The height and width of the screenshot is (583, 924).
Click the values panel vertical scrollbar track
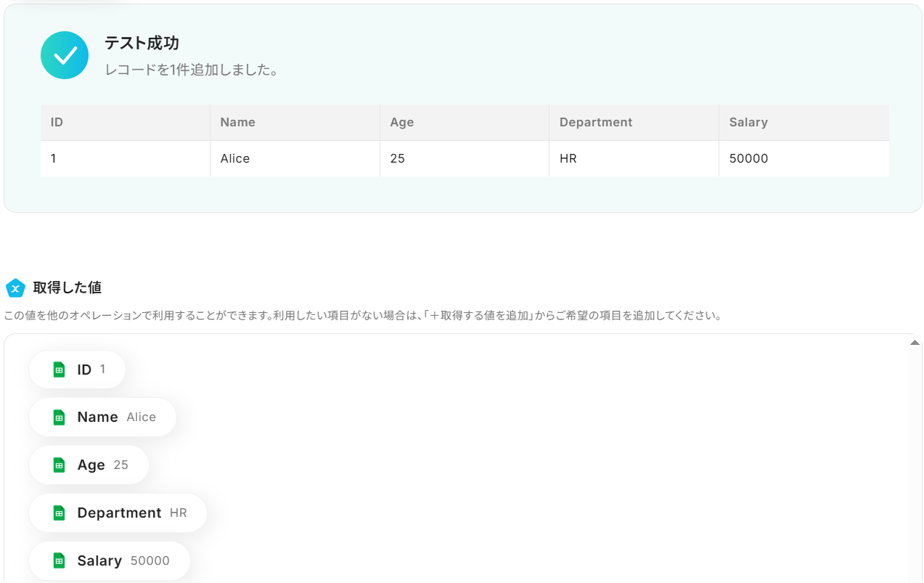(x=915, y=465)
